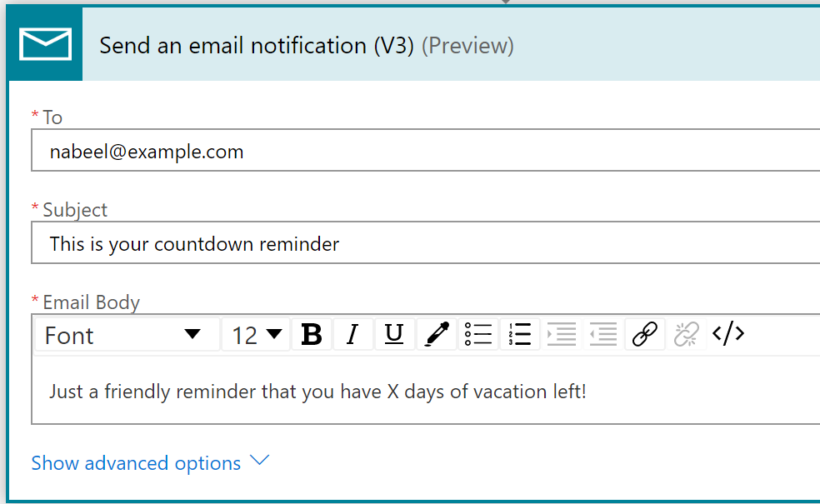820x504 pixels.
Task: Open the font size 12 dropdown
Action: click(x=255, y=333)
